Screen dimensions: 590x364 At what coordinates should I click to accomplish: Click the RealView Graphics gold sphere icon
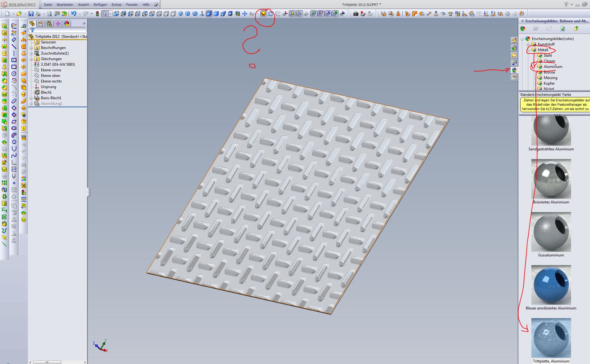263,14
